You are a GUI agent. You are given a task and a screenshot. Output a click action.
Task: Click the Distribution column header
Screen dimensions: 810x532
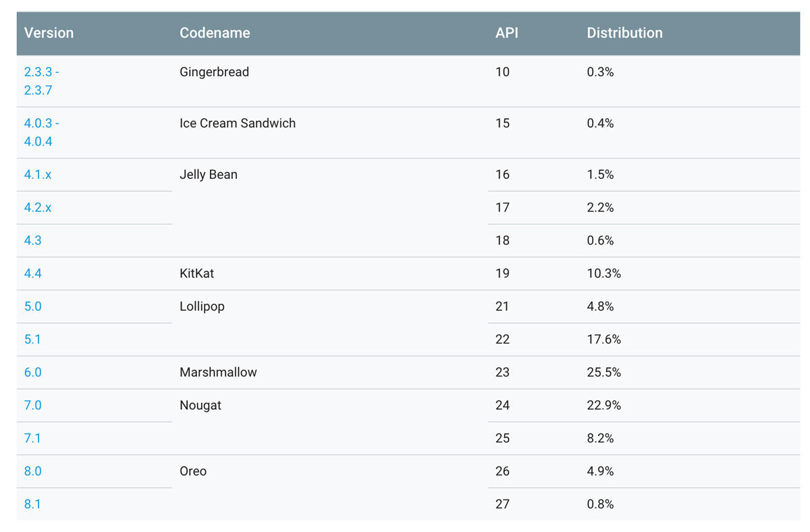click(624, 32)
